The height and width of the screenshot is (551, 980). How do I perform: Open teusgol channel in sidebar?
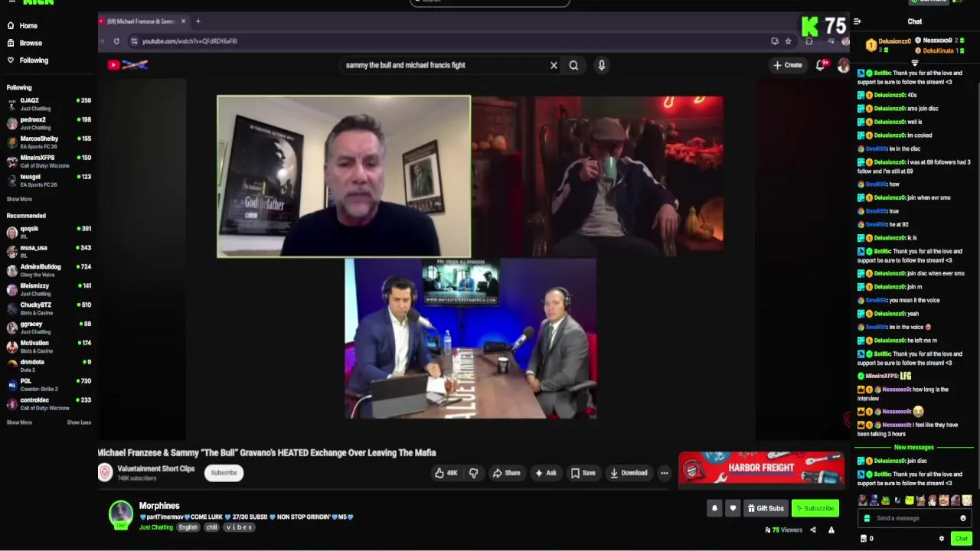[x=48, y=181]
